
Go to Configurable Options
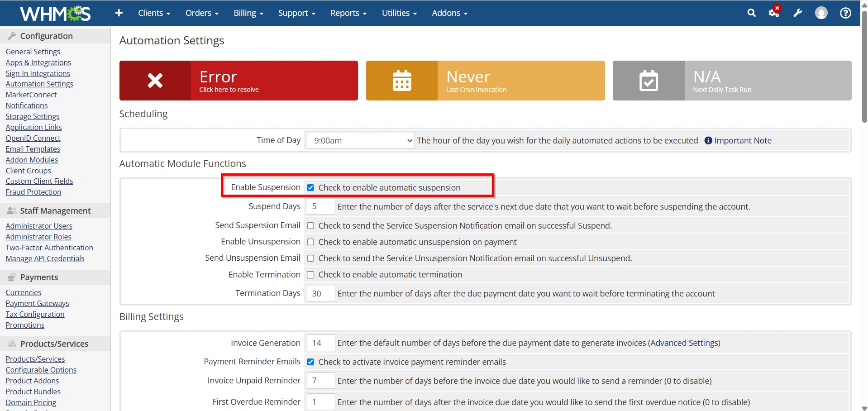[x=41, y=370]
